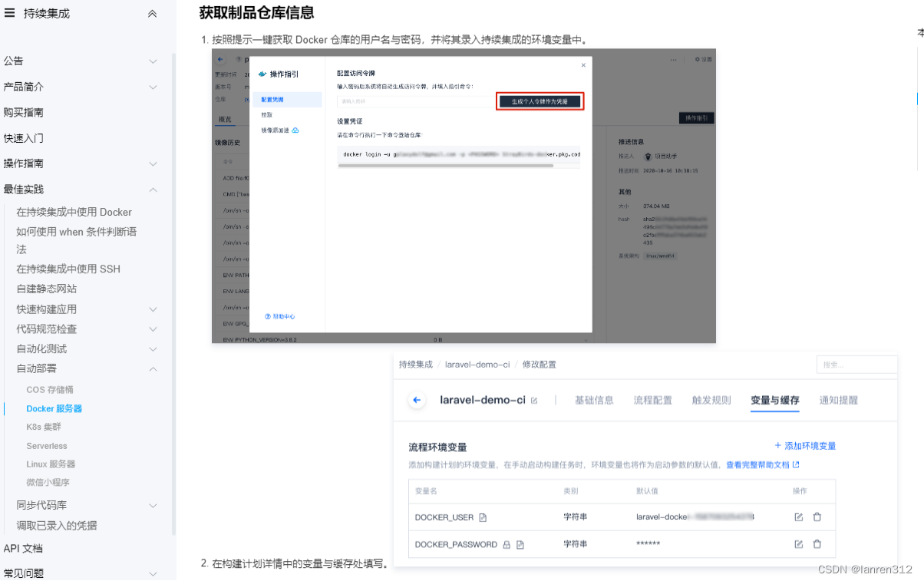
Task: Click + 添加环境变量
Action: [805, 446]
